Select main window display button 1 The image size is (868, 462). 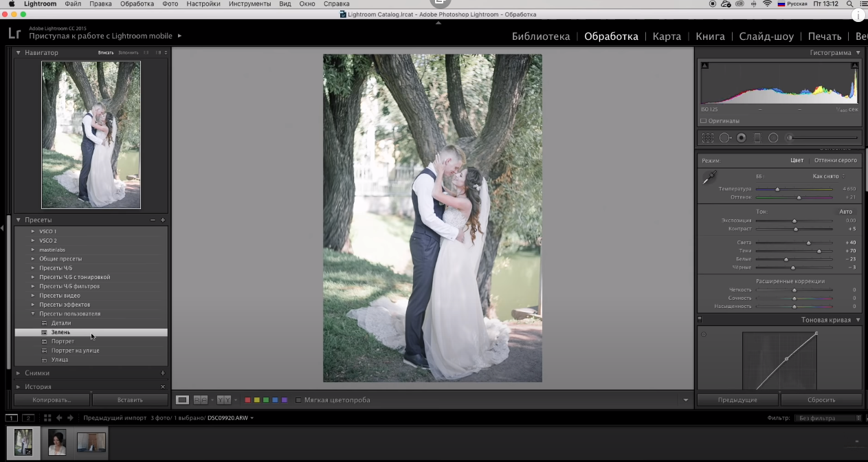coord(12,417)
